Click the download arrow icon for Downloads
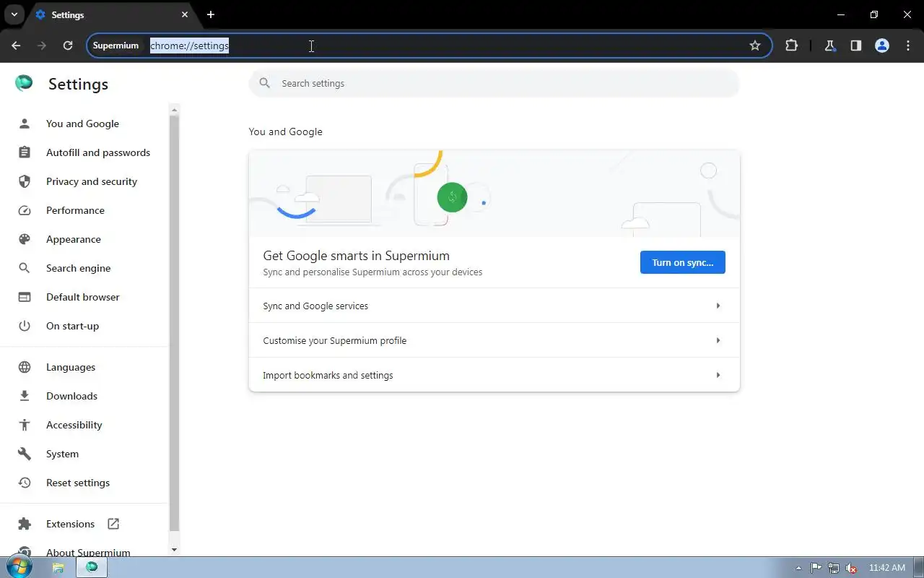The height and width of the screenshot is (578, 924). 25,396
